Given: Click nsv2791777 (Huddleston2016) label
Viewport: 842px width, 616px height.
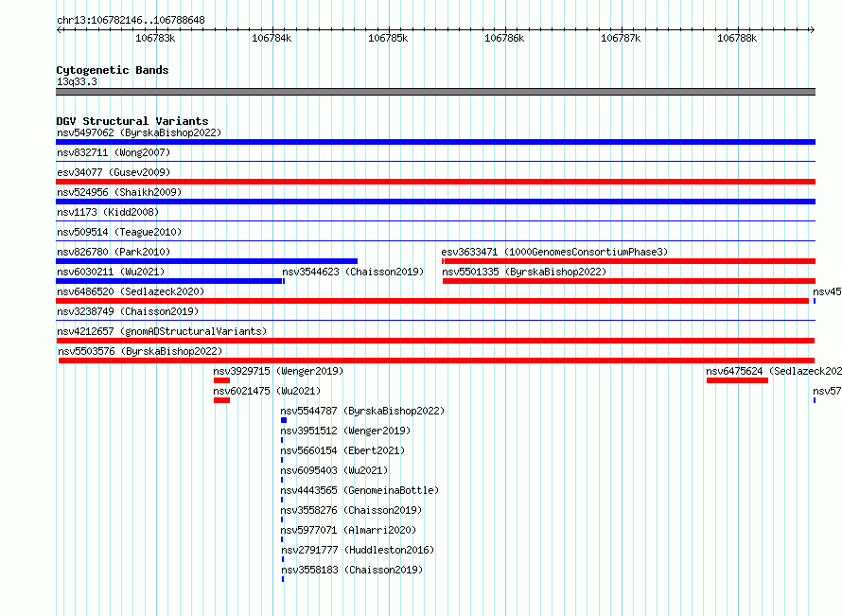Looking at the screenshot, I should click(359, 550).
